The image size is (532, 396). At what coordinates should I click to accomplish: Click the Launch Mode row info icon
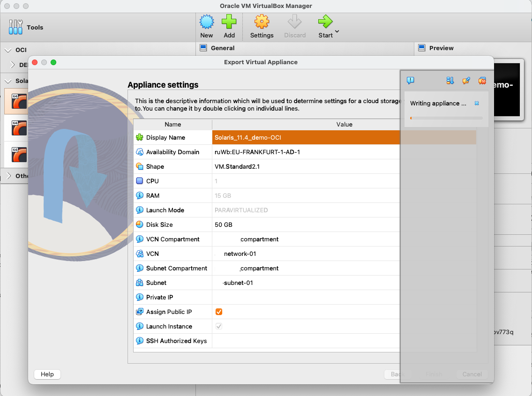pyautogui.click(x=140, y=210)
